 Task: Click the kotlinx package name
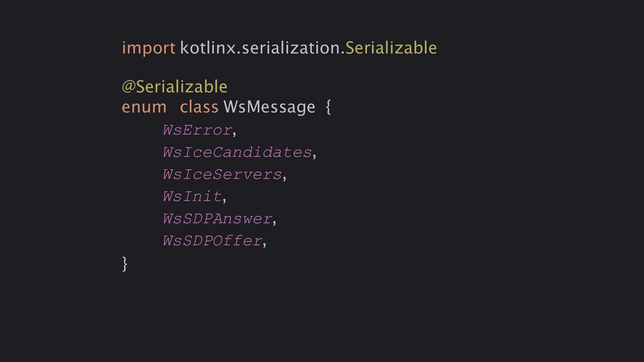tap(208, 48)
